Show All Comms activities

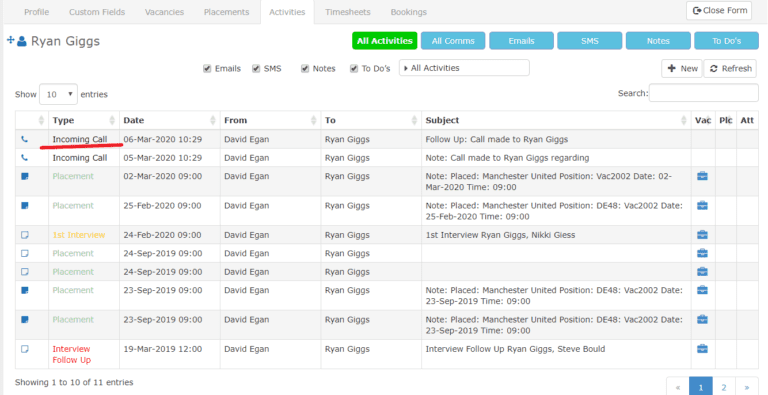pyautogui.click(x=453, y=41)
